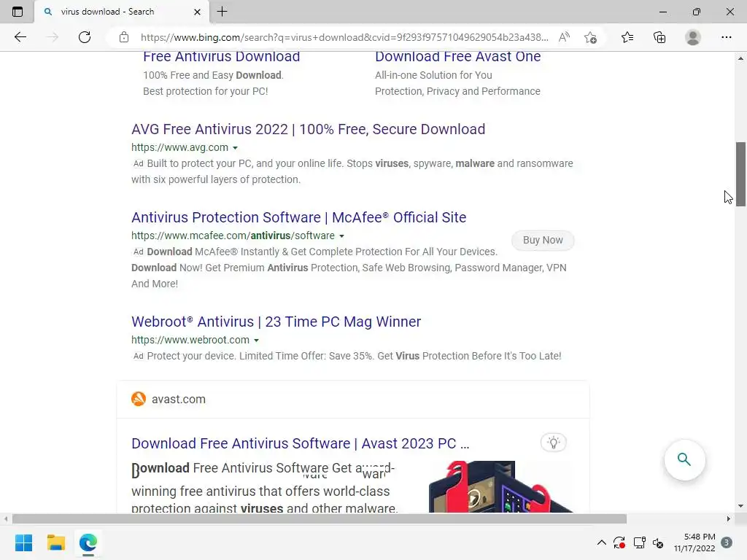Click the vertical scrollbar thumb
The height and width of the screenshot is (560, 747).
click(x=740, y=174)
